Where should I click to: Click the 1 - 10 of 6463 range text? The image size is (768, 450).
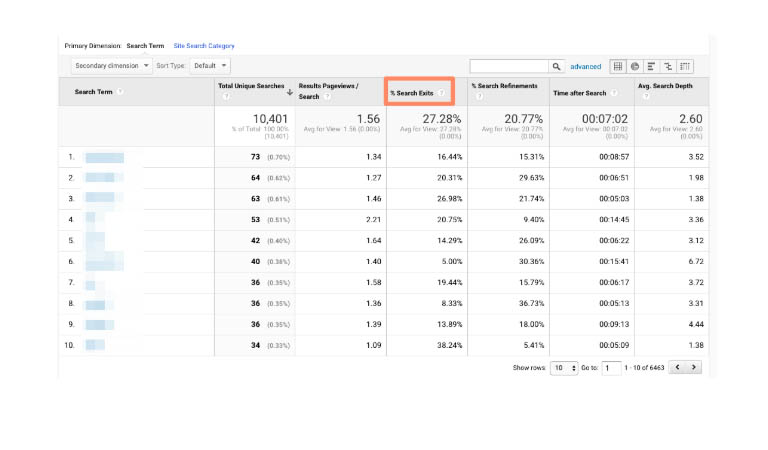[644, 368]
